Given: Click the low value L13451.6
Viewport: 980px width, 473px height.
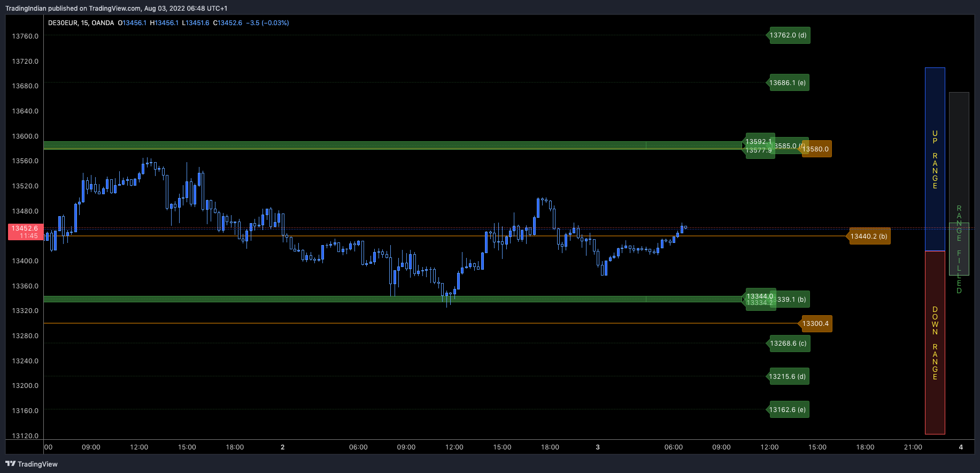Looking at the screenshot, I should pos(196,23).
